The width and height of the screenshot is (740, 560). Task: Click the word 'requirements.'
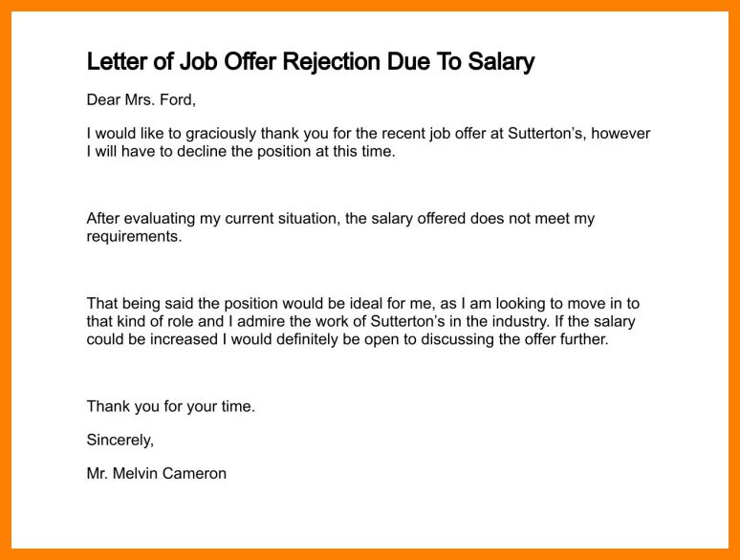pos(134,237)
